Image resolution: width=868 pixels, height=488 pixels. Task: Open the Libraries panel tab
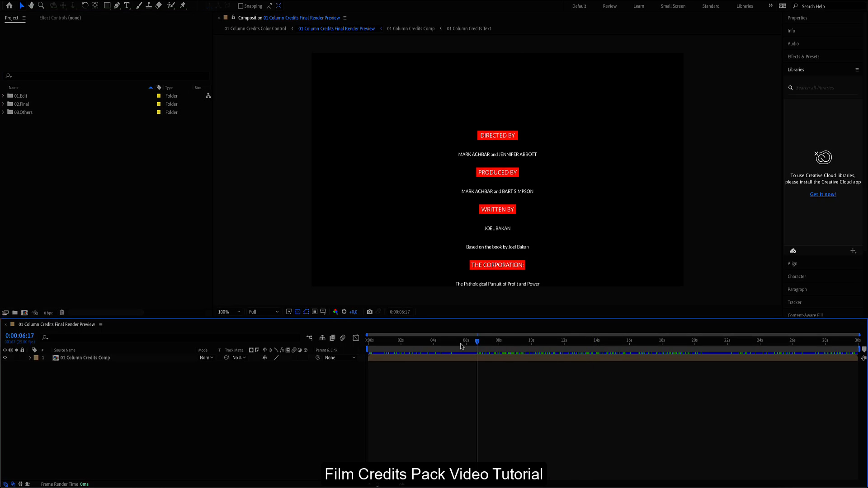coord(796,69)
